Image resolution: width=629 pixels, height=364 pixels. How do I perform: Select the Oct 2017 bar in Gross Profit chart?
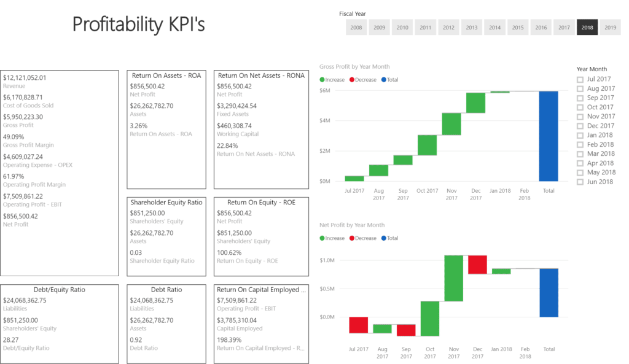click(x=427, y=145)
